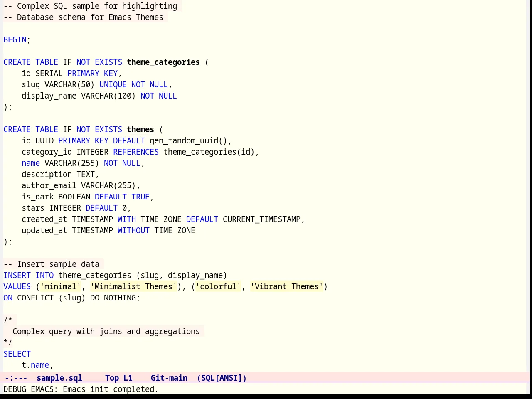532x399 pixels.
Task: Click 'DO NOTHING' text
Action: click(113, 298)
